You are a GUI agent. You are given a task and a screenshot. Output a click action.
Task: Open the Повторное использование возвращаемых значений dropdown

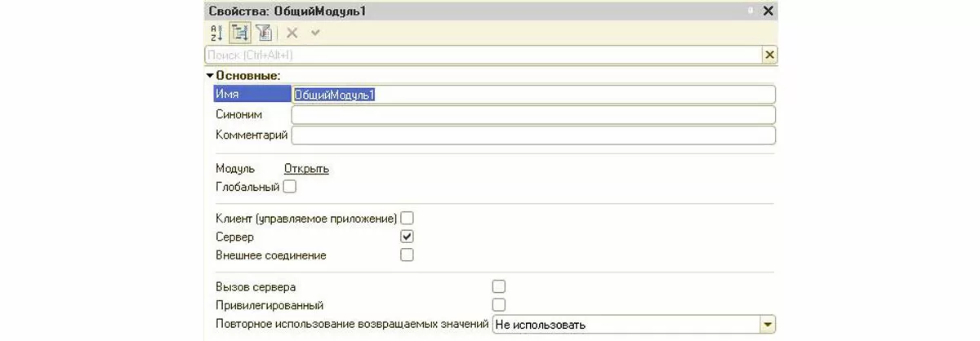click(767, 325)
